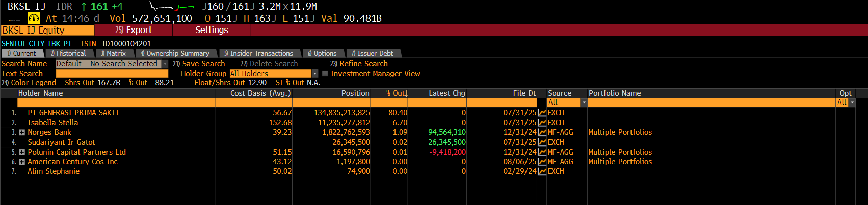The width and height of the screenshot is (868, 205).
Task: Open chart icon for Norges Bank row
Action: 542,132
